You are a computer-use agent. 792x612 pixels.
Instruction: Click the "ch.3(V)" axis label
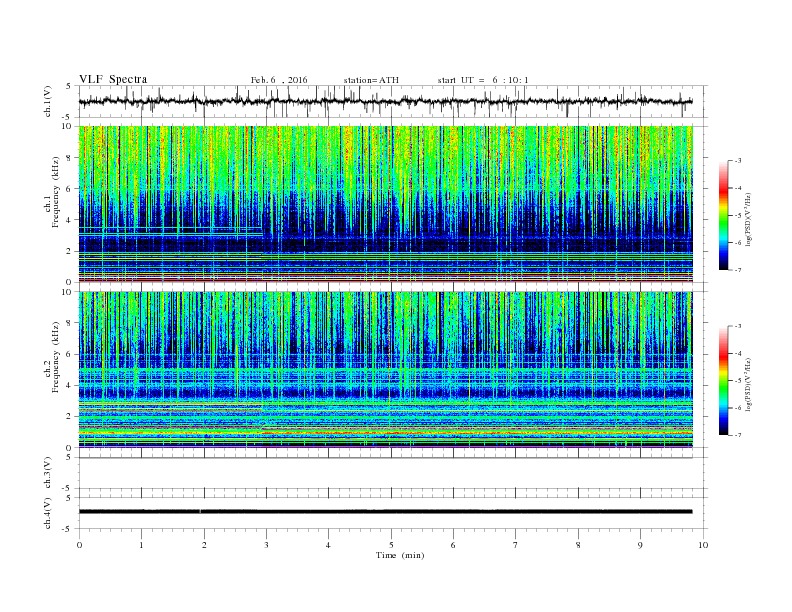pos(48,473)
